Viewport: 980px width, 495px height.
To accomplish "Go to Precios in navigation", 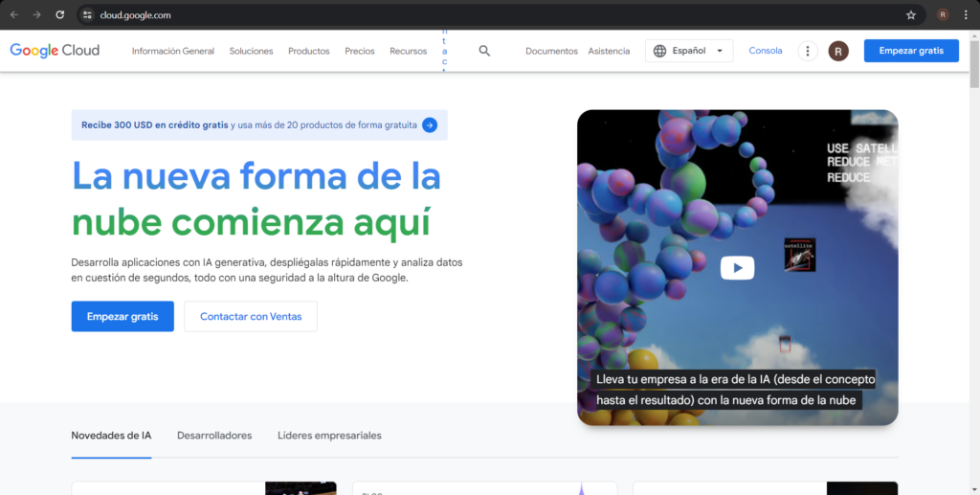I will point(360,52).
